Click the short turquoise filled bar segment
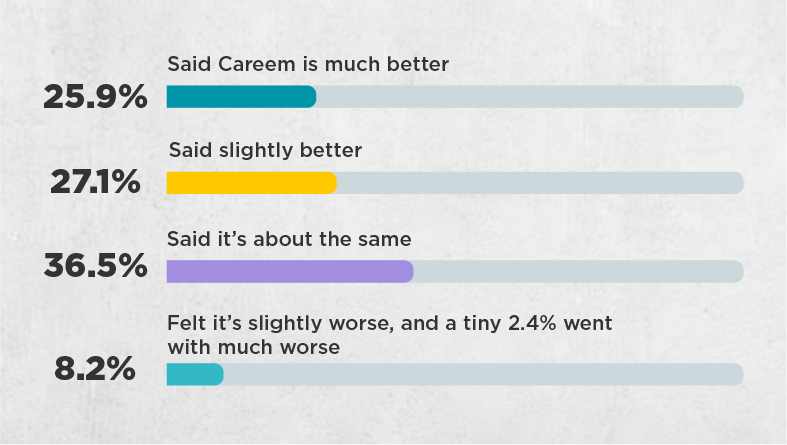Screen dimensions: 787x445 pos(194,374)
